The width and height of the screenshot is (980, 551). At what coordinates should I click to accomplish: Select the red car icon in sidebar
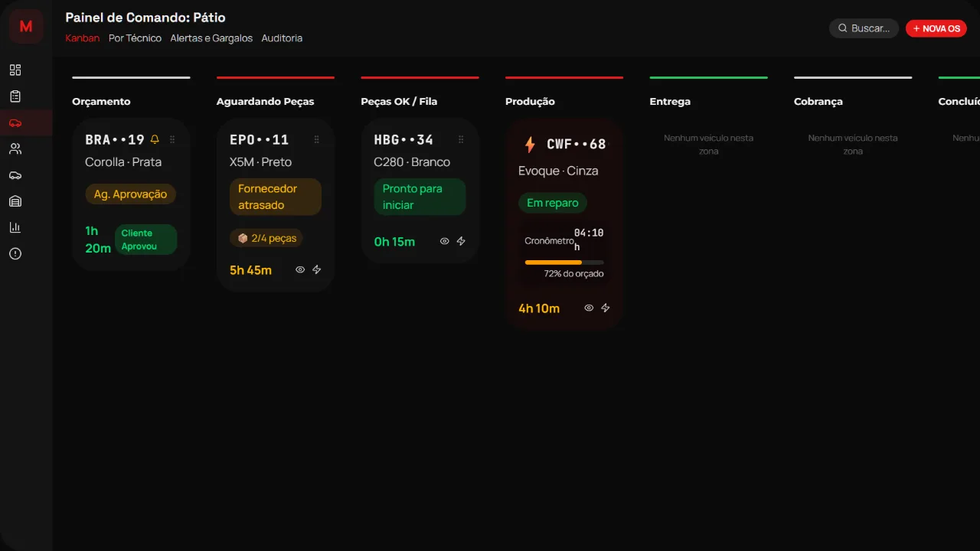coord(15,122)
